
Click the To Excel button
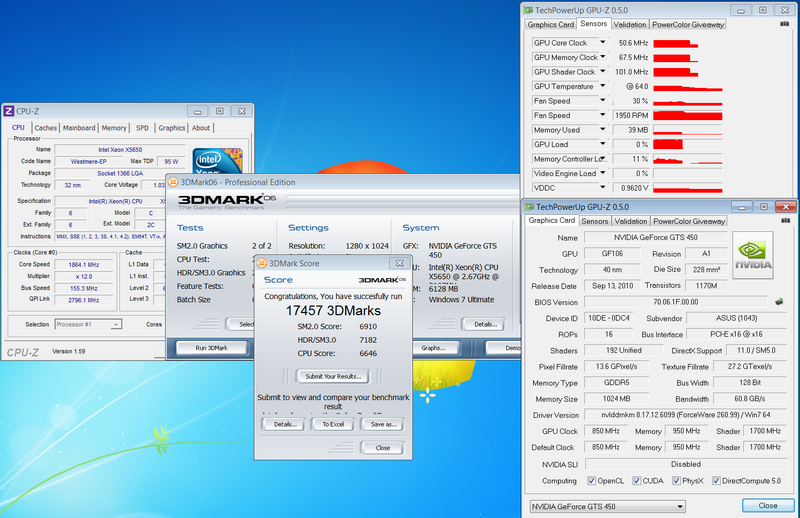(x=333, y=424)
